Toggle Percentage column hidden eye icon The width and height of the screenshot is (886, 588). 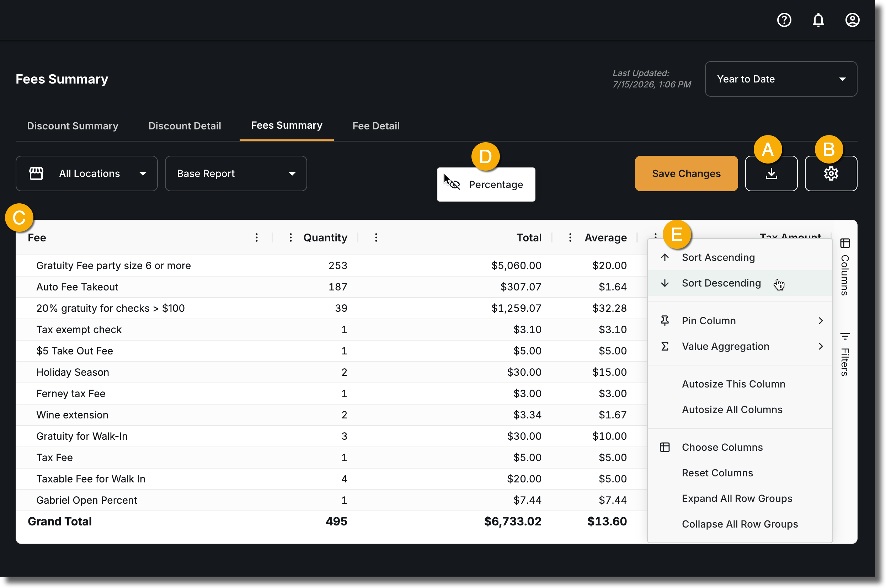coord(453,184)
